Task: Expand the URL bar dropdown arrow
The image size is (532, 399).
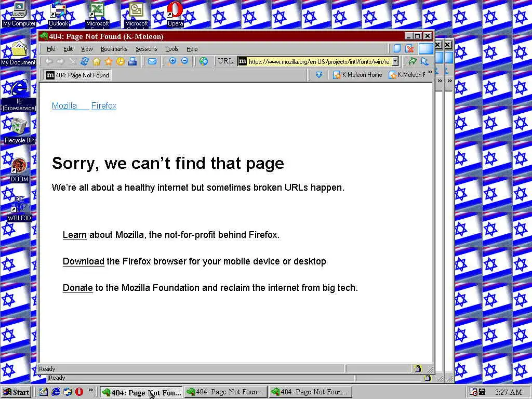Action: click(395, 61)
